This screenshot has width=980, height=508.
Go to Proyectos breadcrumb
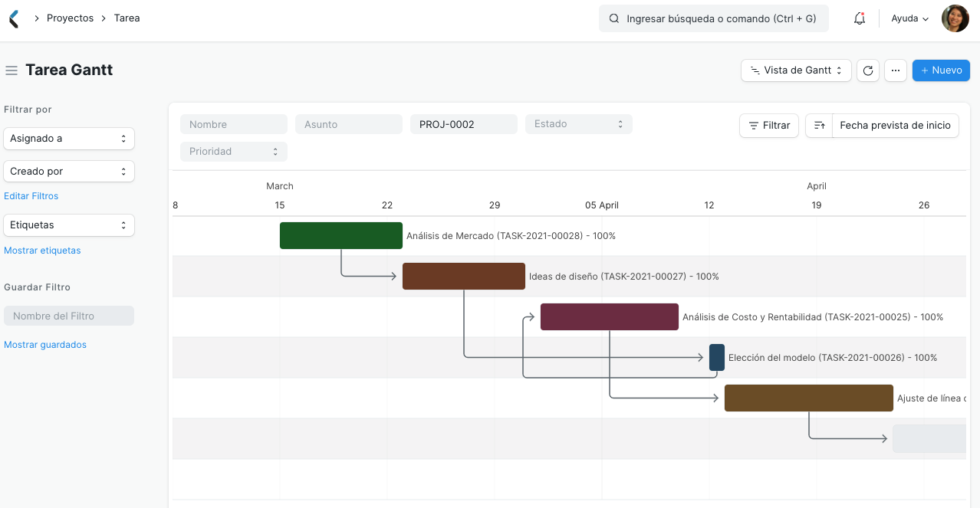[70, 18]
